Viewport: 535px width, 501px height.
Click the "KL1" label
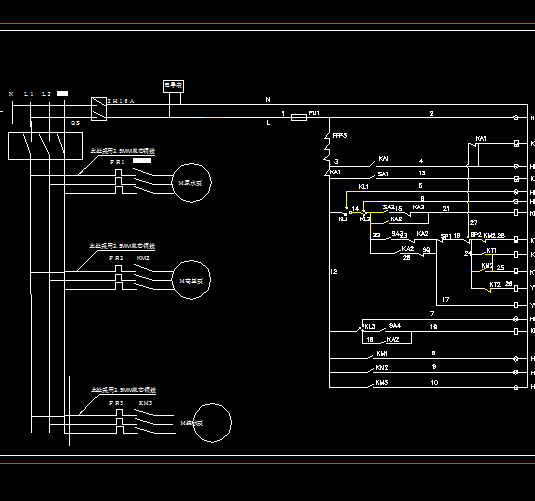[364, 187]
